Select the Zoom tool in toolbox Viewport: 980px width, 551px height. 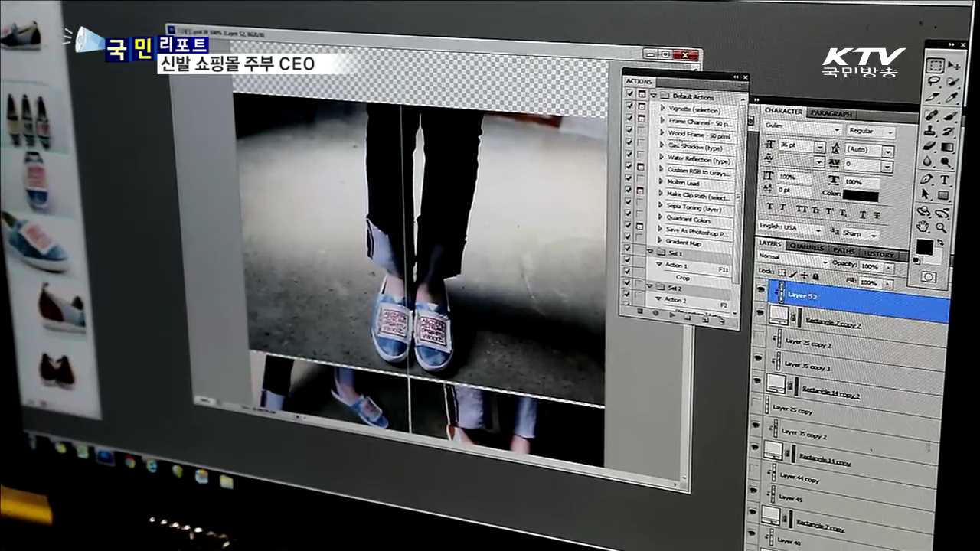[x=942, y=227]
